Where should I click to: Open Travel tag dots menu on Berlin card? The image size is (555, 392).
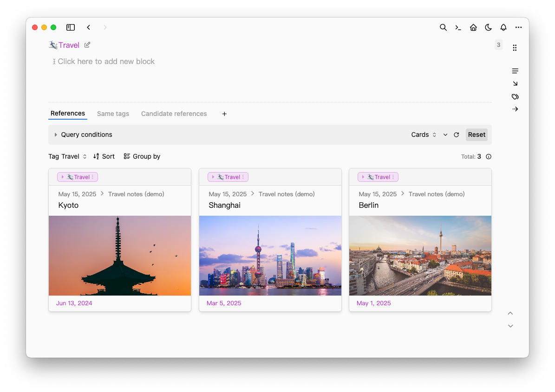393,177
